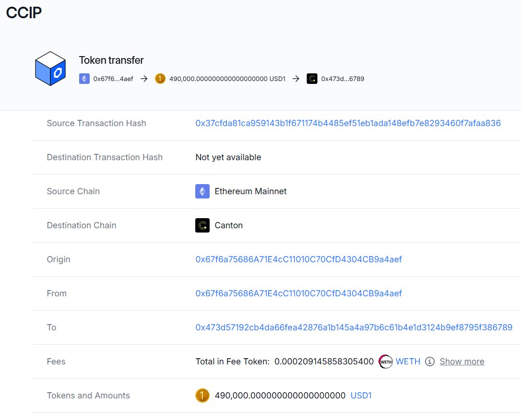This screenshot has width=521, height=420.
Task: Click the USD1 coin icon in header summary
Action: point(160,79)
